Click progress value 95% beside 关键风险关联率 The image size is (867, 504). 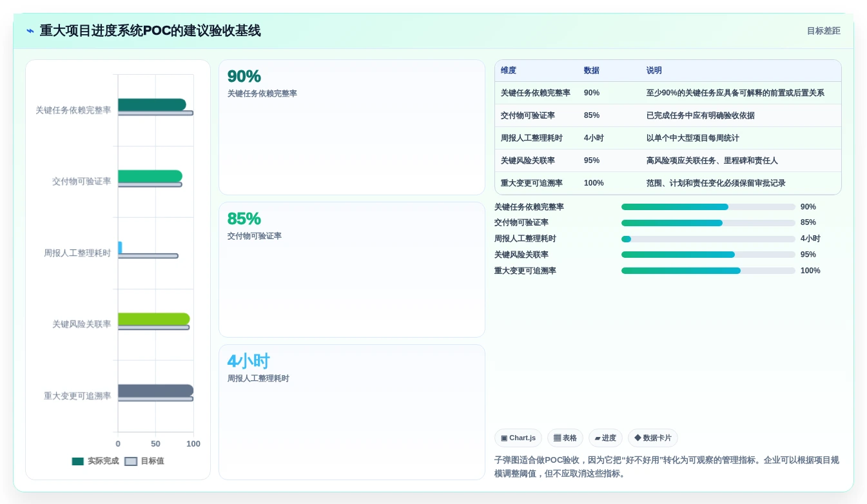808,255
